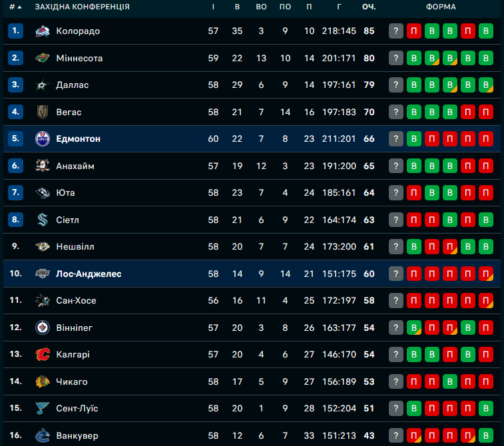Click the Edmonton Oilers team logo

43,139
